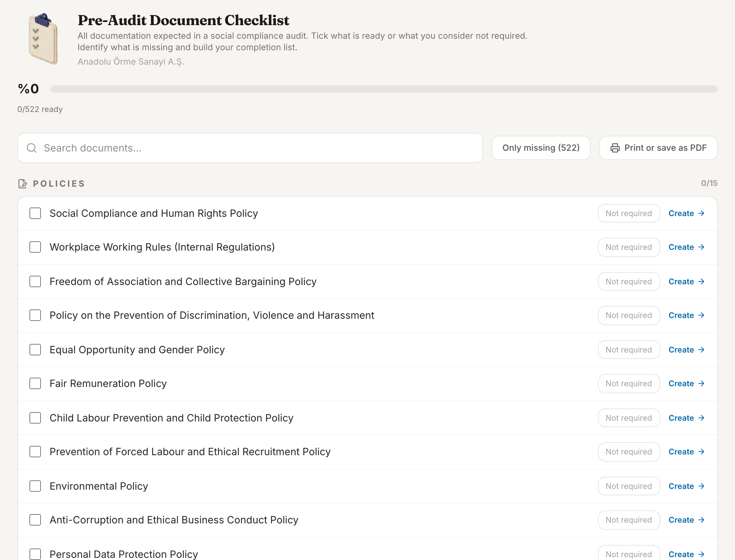Click the POLICIES section heading

59,184
